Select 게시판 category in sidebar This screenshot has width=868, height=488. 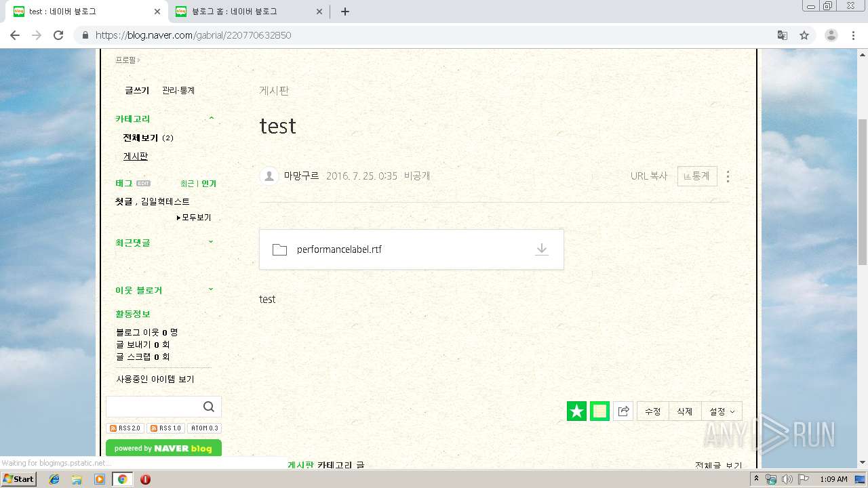(x=136, y=156)
